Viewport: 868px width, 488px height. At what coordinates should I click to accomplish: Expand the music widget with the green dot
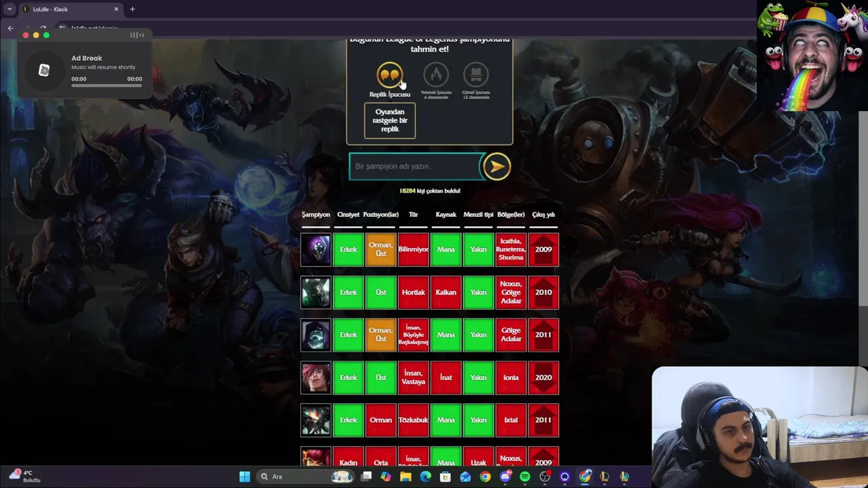(x=47, y=35)
